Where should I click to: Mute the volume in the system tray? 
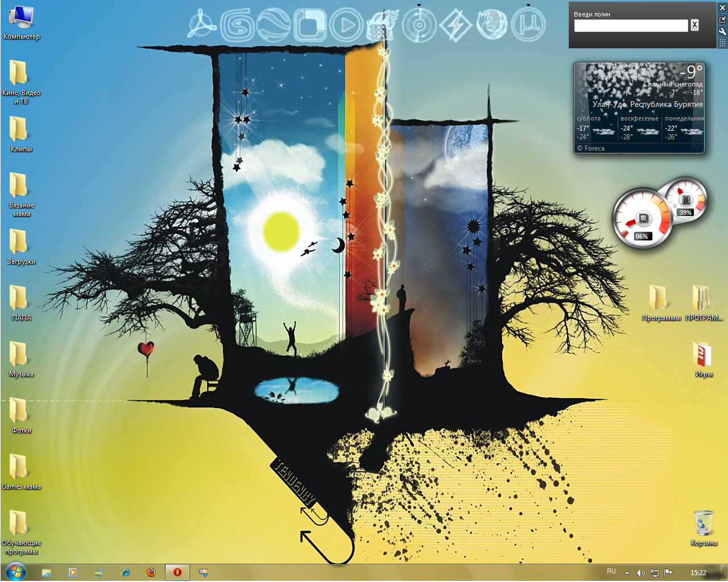(x=640, y=572)
